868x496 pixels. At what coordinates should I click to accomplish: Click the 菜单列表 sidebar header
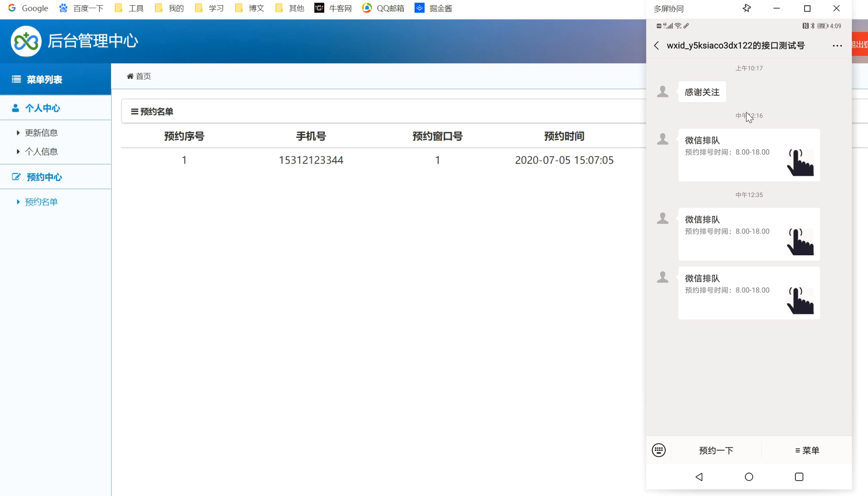point(55,79)
